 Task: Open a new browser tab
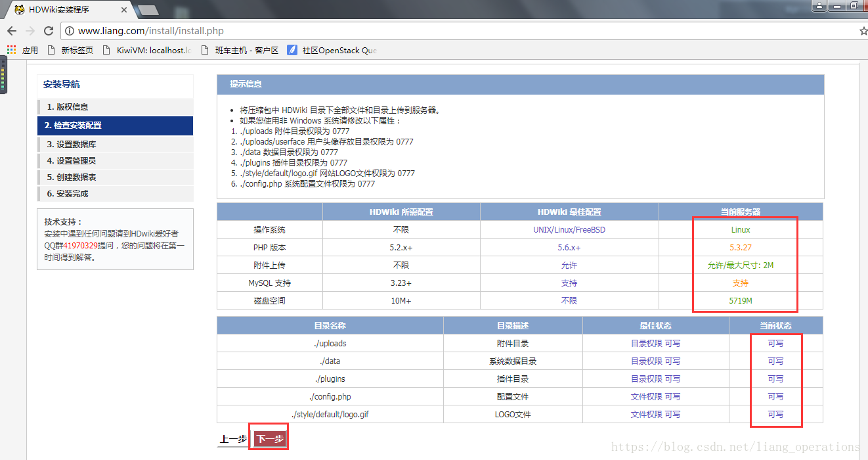[x=148, y=10]
